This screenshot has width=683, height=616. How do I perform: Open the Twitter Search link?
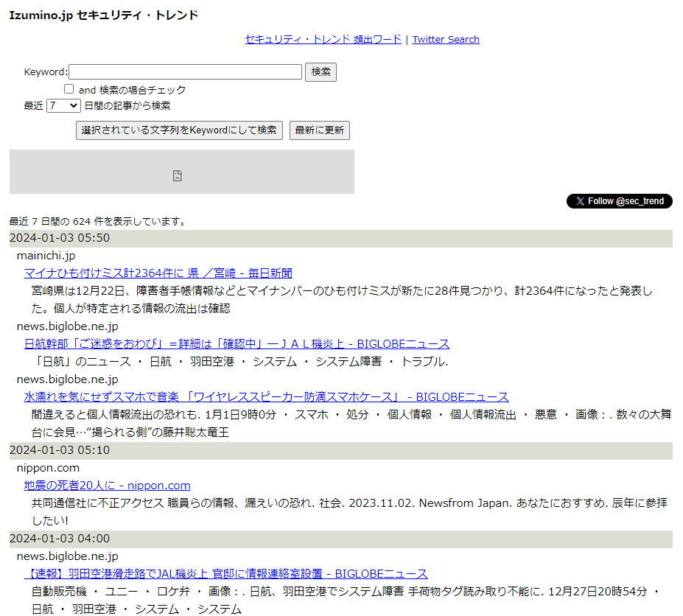pyautogui.click(x=445, y=39)
